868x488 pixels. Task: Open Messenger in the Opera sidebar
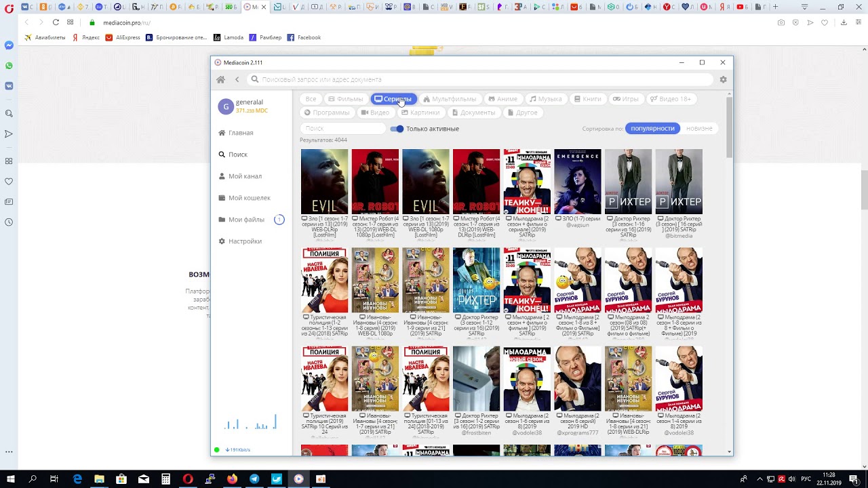tap(9, 45)
